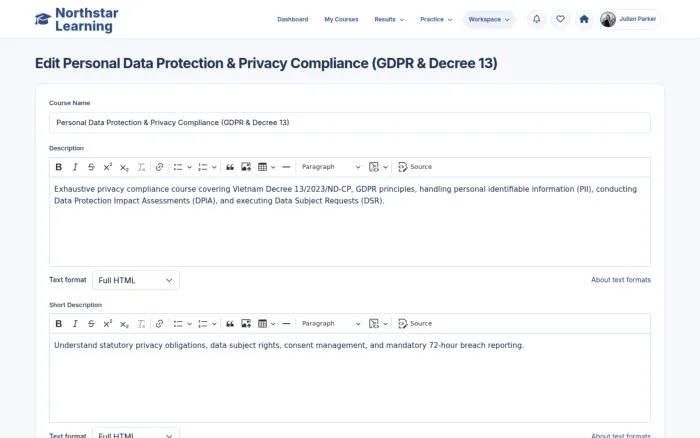Open Dashboard menu item

[292, 19]
